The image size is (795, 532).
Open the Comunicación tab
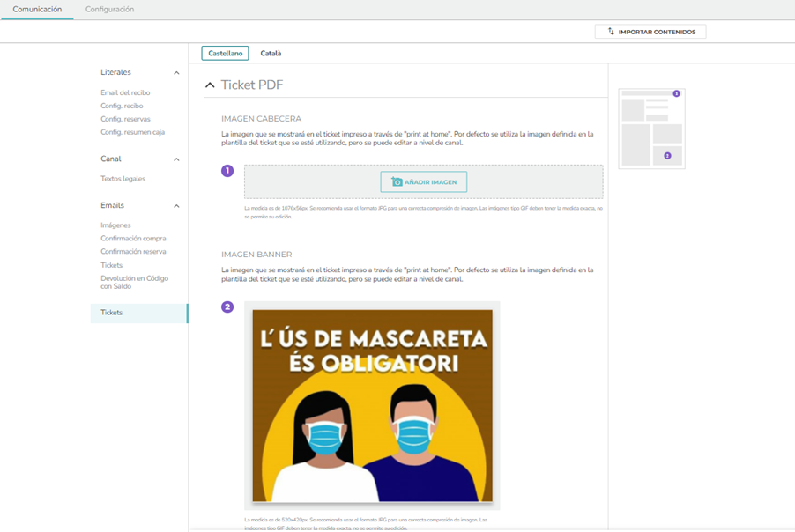pyautogui.click(x=37, y=9)
